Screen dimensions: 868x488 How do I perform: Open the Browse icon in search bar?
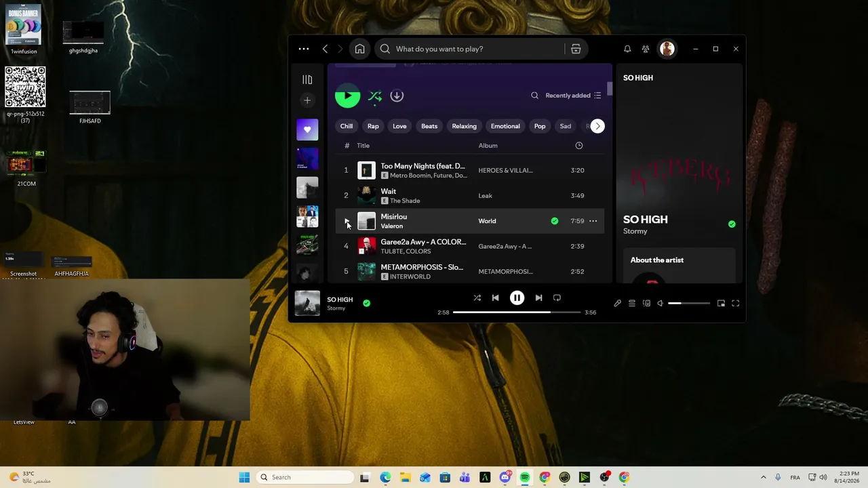576,49
